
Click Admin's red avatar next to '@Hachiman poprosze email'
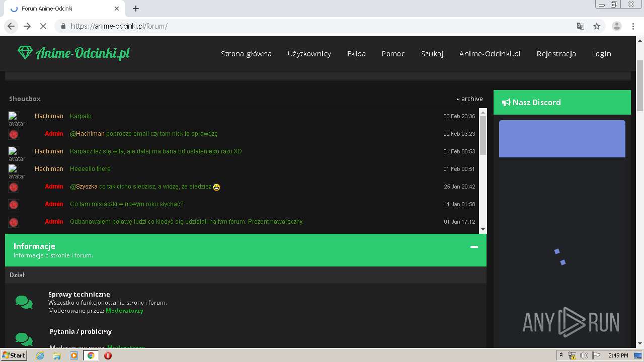click(14, 134)
